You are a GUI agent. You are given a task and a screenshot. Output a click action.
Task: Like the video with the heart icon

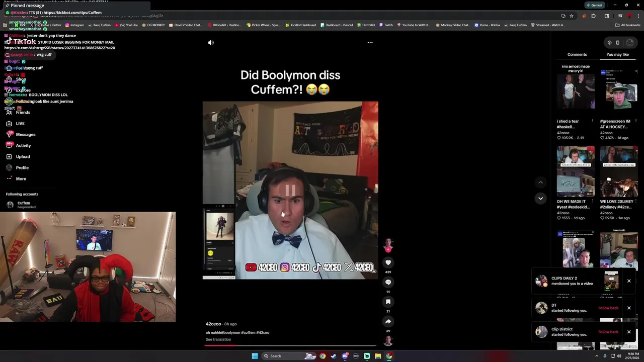(x=388, y=262)
